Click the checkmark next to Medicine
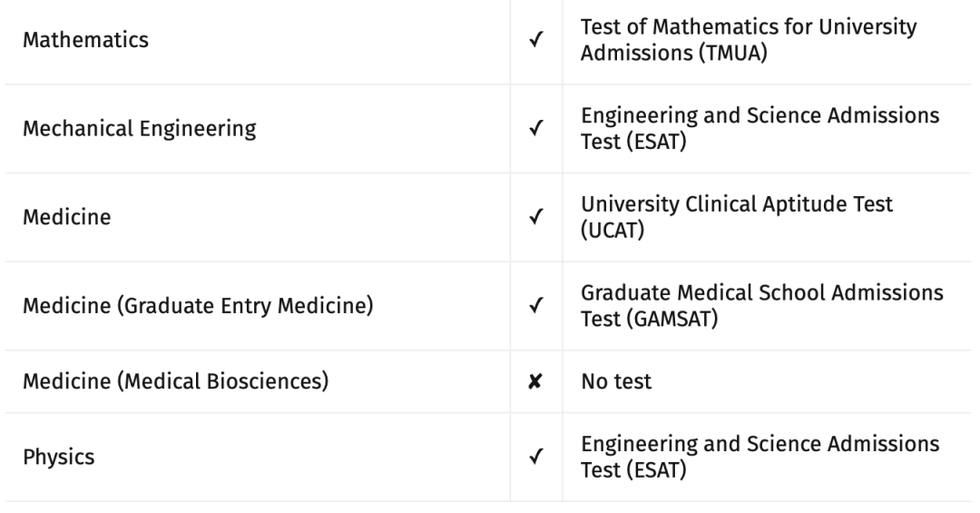Screen dimensions: 980x513 pyautogui.click(x=535, y=217)
